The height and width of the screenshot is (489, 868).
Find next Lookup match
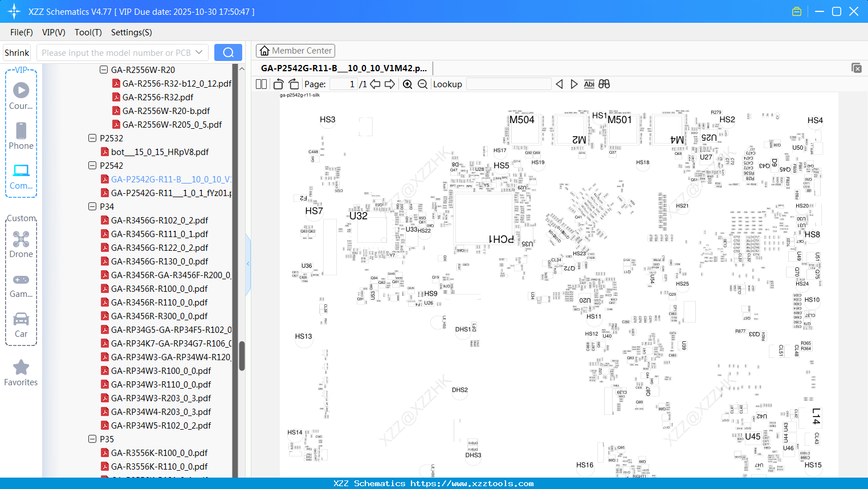click(x=574, y=84)
